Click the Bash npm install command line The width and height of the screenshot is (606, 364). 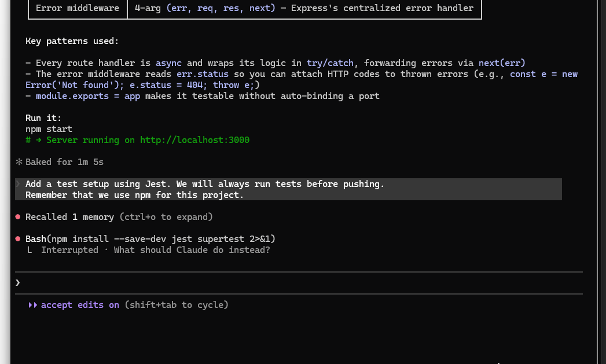(150, 239)
